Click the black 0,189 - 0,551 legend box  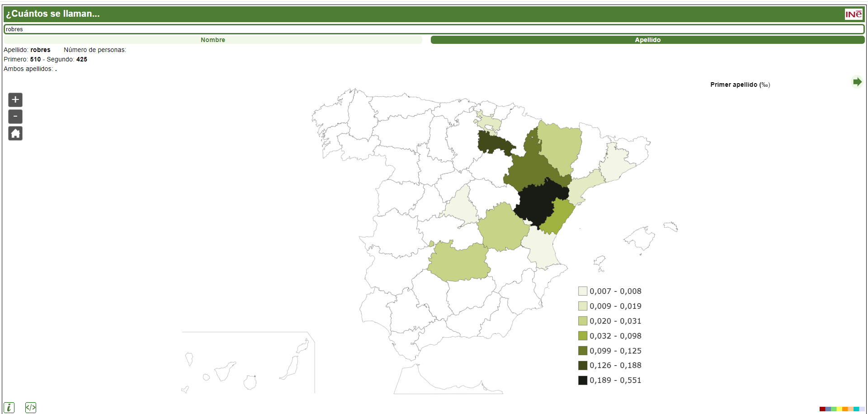[583, 380]
